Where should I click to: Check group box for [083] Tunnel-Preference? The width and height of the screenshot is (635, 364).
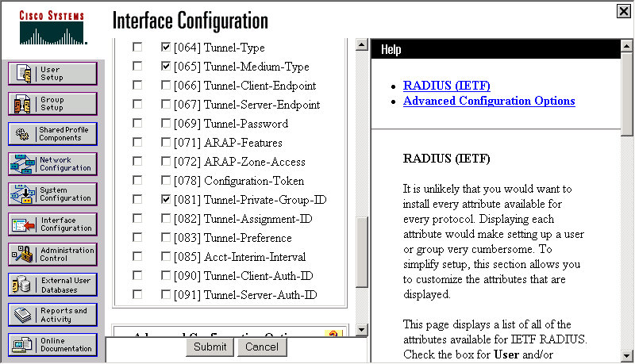click(x=166, y=237)
